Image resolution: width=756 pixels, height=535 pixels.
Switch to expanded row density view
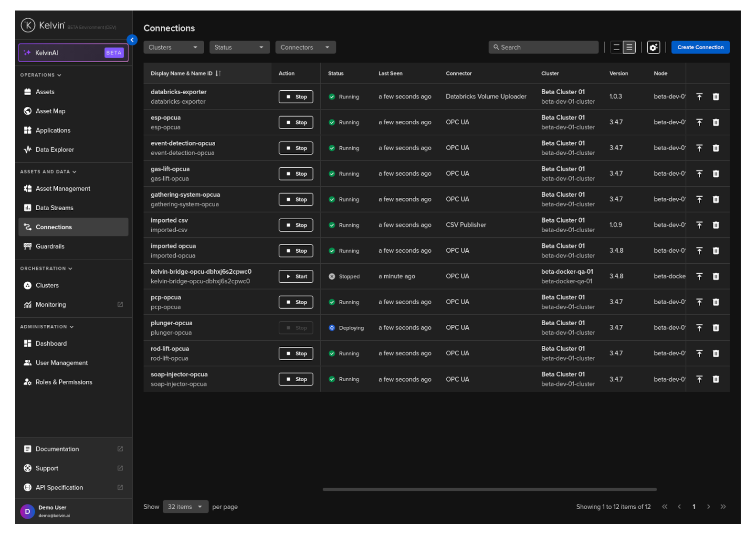[x=630, y=47]
